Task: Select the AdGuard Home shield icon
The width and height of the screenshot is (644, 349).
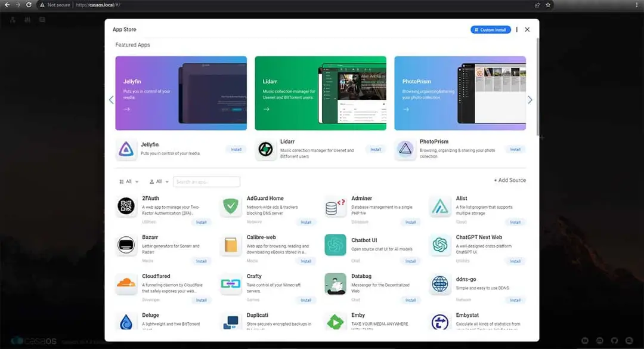Action: [231, 206]
